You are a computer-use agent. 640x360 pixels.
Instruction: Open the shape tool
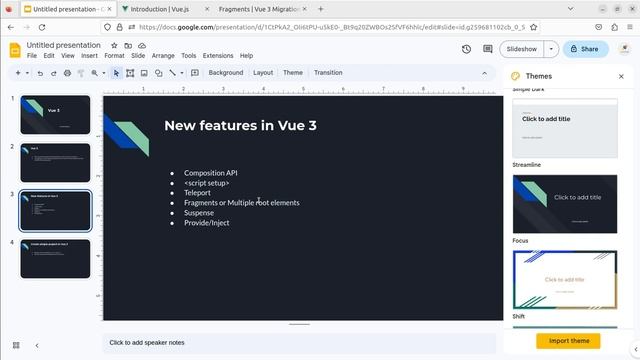158,73
